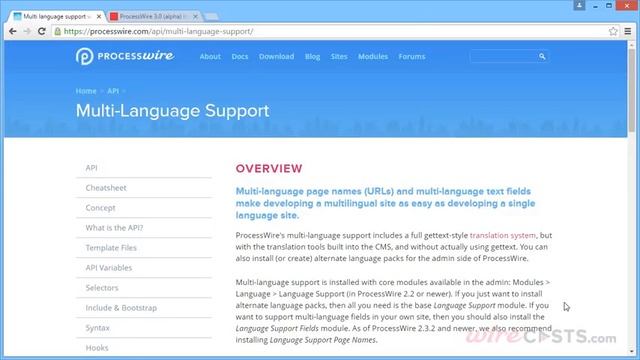
Task: Click the OVERVIEW heading
Action: pos(269,169)
